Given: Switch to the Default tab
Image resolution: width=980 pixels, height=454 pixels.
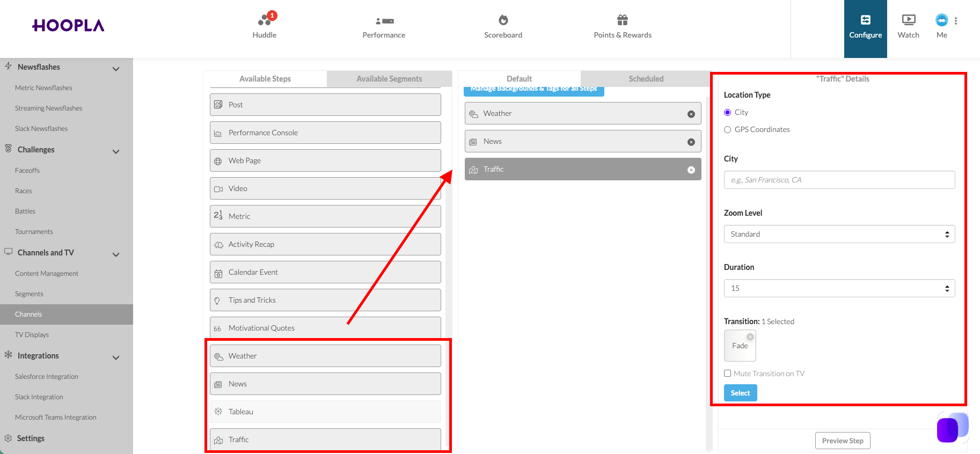Looking at the screenshot, I should [520, 79].
